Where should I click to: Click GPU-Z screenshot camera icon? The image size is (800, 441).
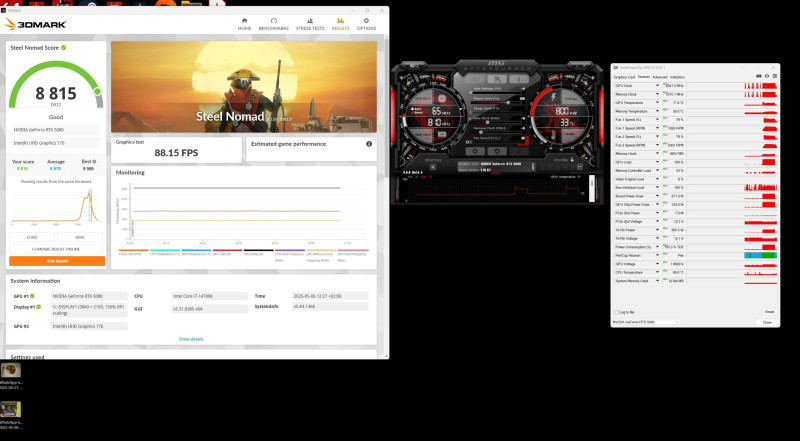[759, 76]
